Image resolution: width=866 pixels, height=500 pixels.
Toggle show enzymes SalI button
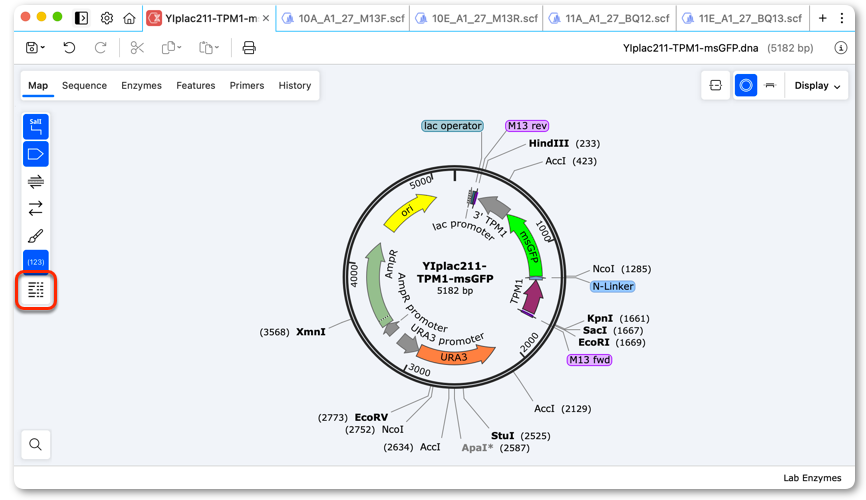click(x=36, y=127)
